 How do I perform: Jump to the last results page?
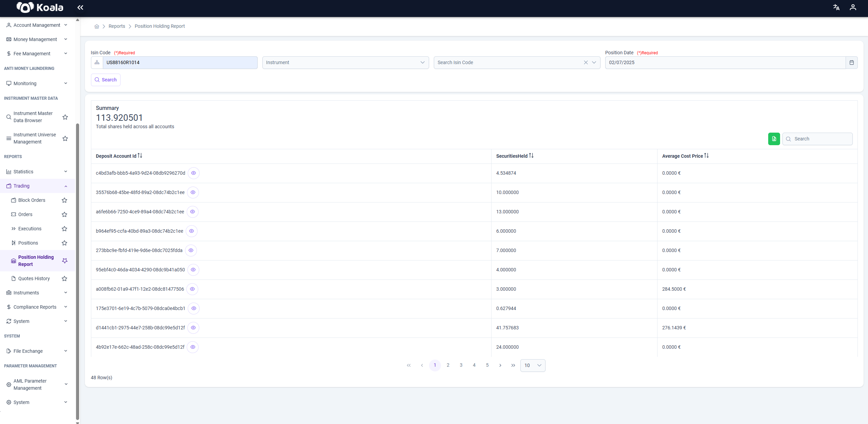click(513, 366)
